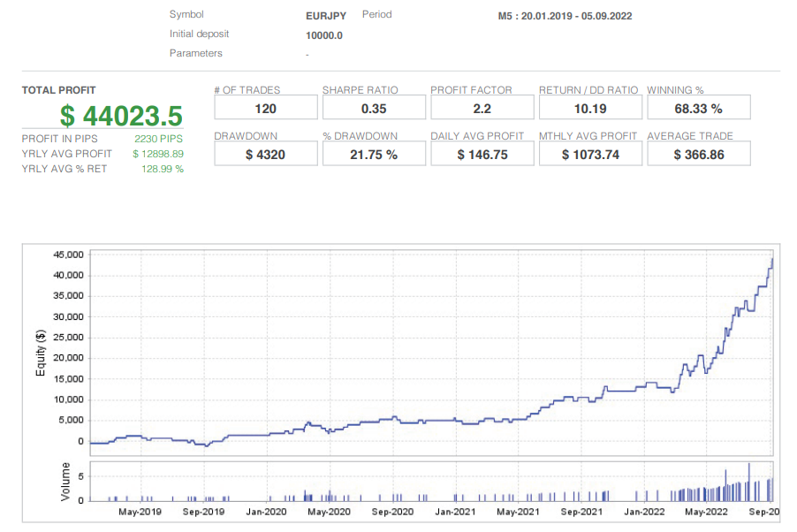This screenshot has height=532, width=797.
Task: Click the # of Trades box showing 120
Action: 265,109
